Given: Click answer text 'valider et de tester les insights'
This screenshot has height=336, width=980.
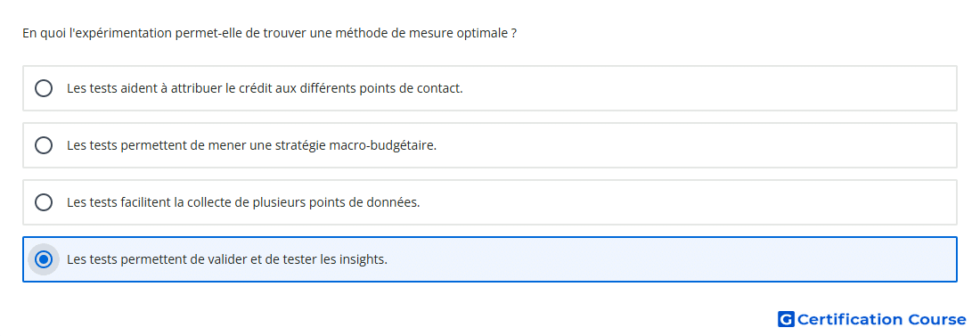Looking at the screenshot, I should click(x=288, y=259).
